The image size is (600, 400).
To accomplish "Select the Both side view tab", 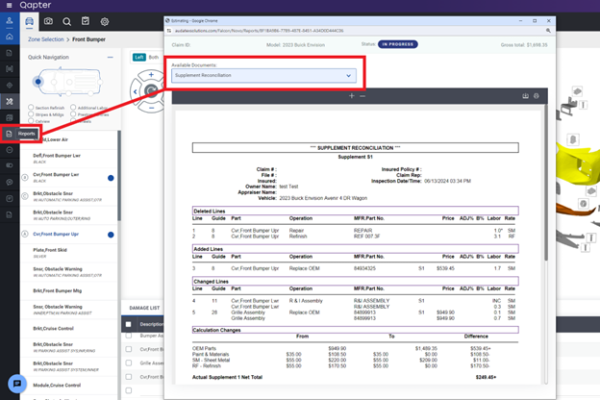I will 153,57.
